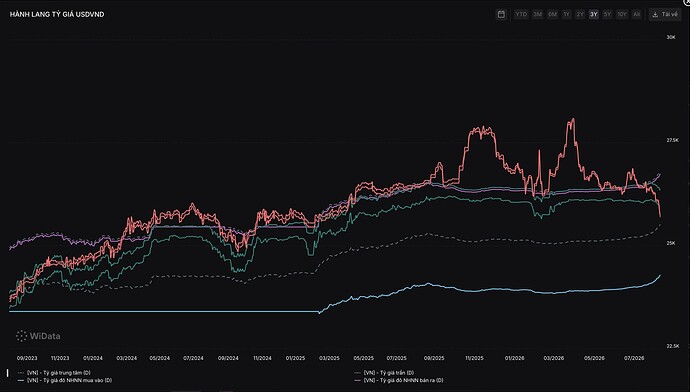Select the 10Y time range

[x=622, y=15]
